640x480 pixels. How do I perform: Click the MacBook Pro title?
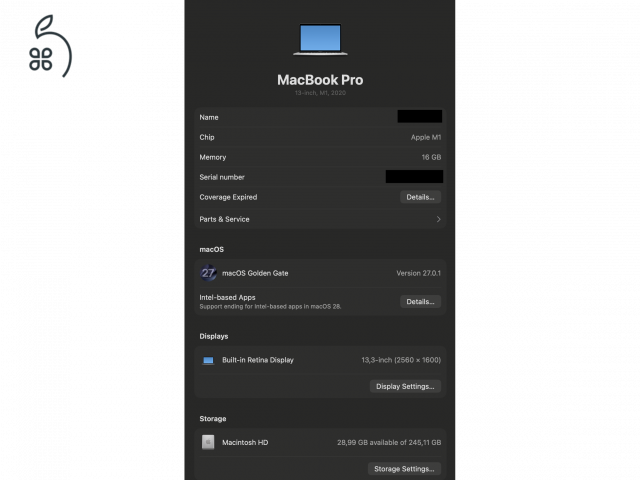pos(320,80)
